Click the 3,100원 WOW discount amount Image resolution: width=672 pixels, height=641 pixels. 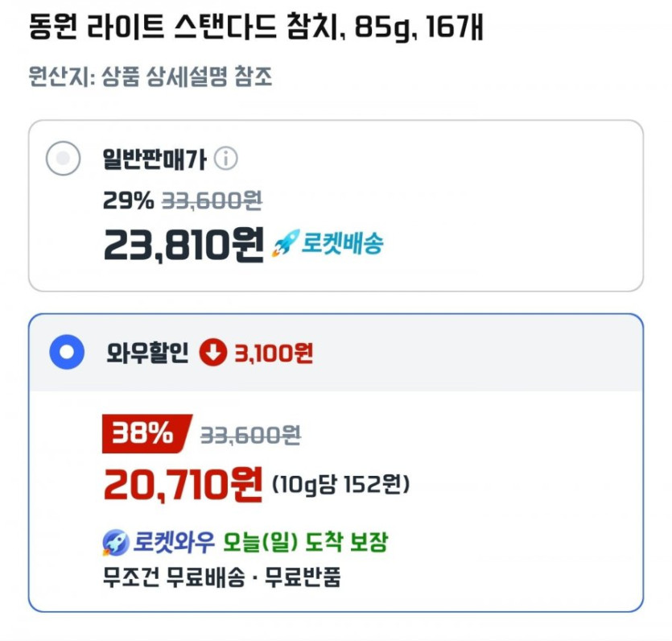(x=273, y=352)
